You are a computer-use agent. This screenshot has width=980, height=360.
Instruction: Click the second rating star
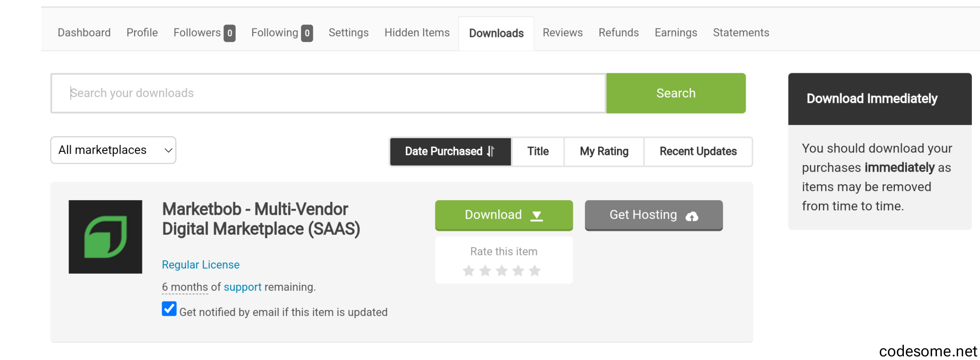[x=485, y=271]
